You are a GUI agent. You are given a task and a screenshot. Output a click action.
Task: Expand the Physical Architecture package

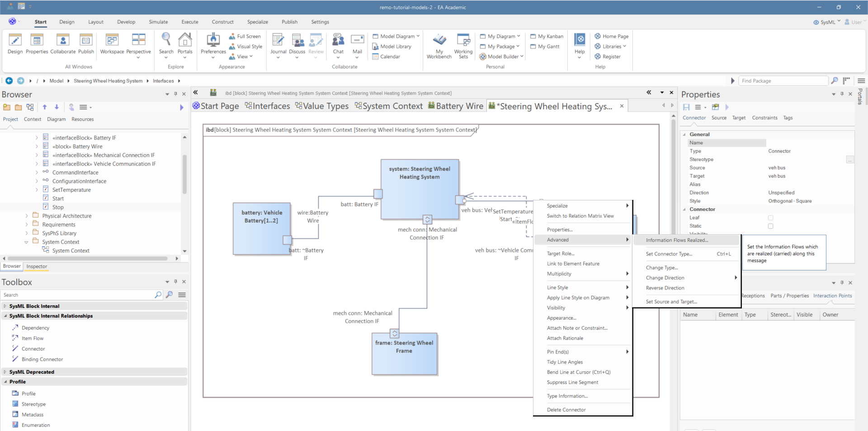(27, 216)
